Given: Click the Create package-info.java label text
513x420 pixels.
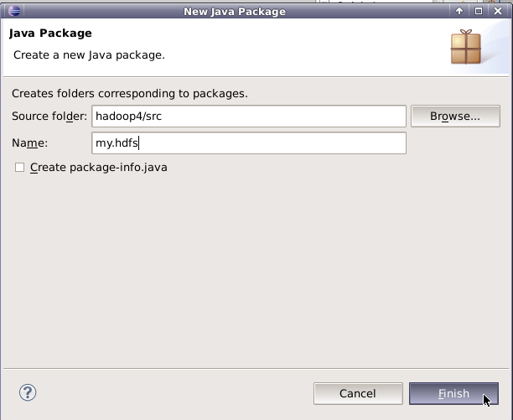Looking at the screenshot, I should (x=98, y=168).
